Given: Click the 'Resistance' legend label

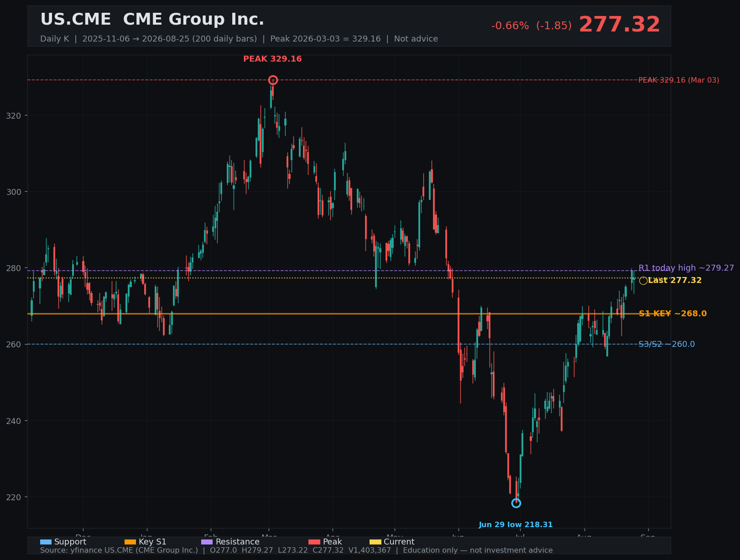Looking at the screenshot, I should coord(238,542).
